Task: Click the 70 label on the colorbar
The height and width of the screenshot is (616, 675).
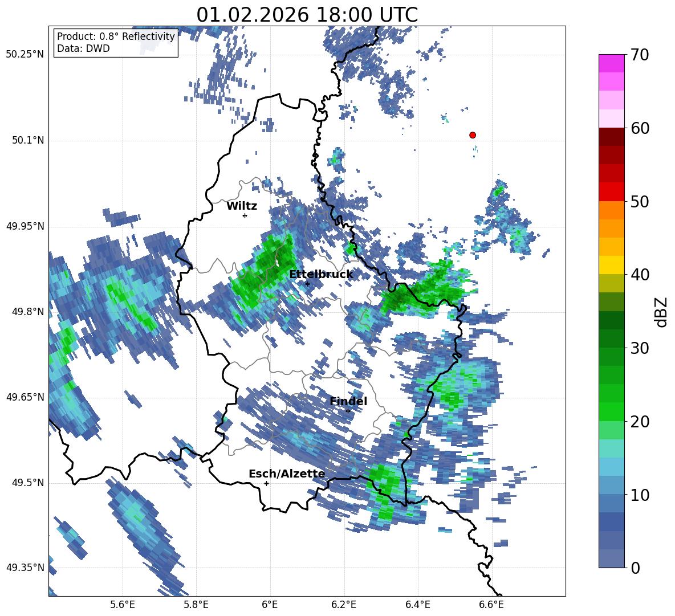Action: (639, 55)
